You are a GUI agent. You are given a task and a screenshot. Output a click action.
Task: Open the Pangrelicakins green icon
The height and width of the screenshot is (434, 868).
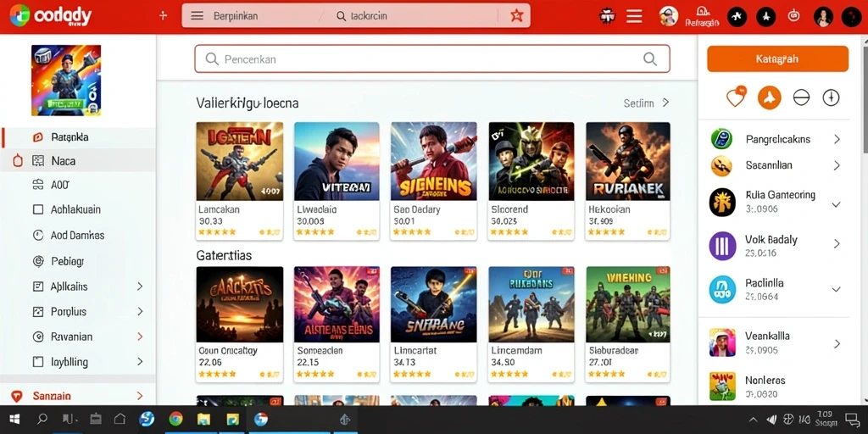(722, 138)
